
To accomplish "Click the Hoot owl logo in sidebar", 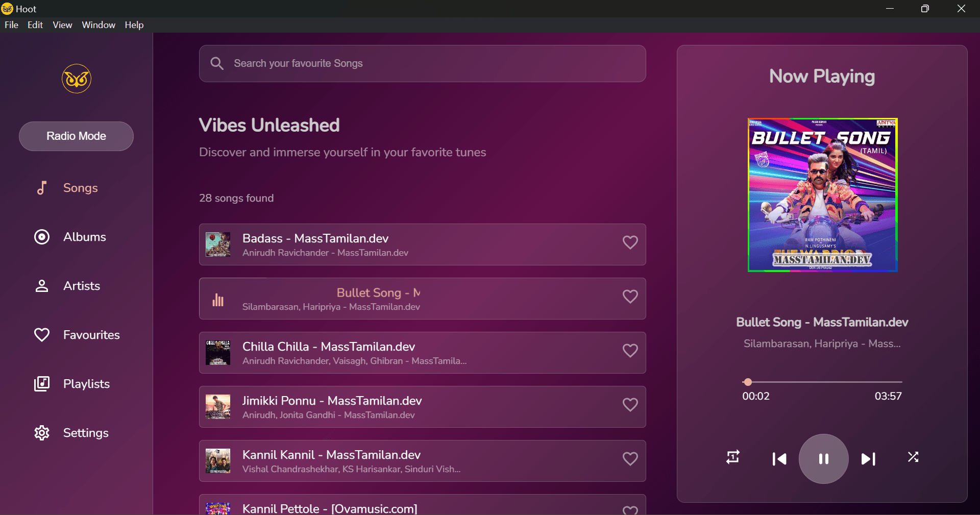I will click(x=77, y=79).
